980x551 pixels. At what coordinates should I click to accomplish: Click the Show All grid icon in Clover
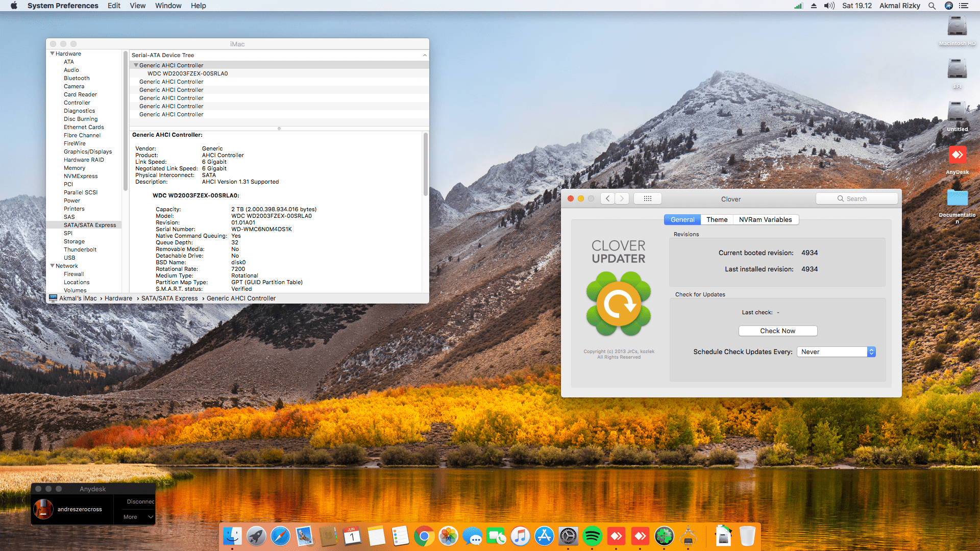click(647, 199)
